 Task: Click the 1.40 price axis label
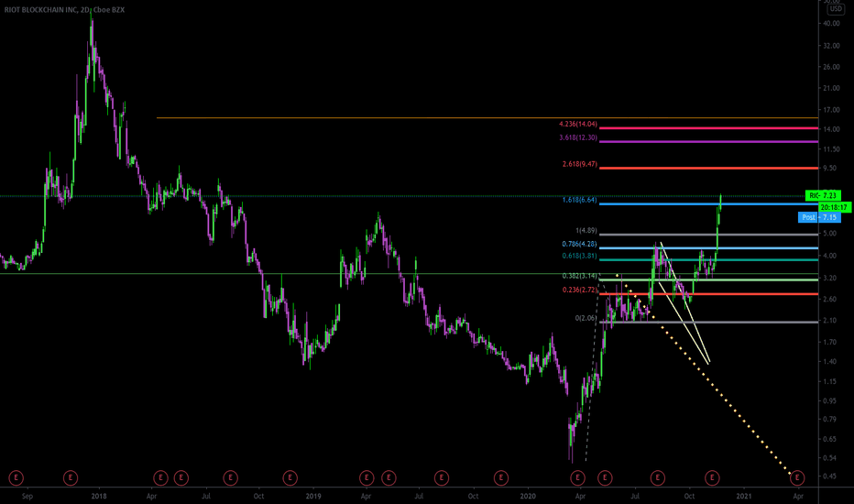829,362
